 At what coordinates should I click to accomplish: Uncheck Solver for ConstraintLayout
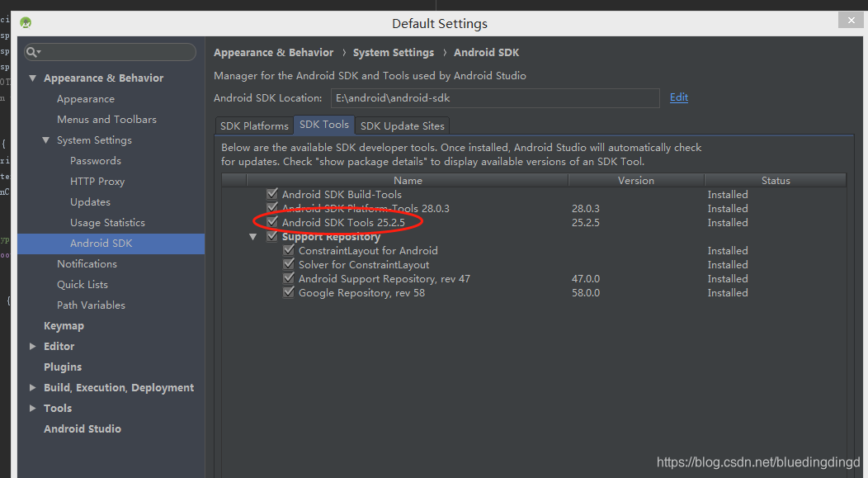289,264
